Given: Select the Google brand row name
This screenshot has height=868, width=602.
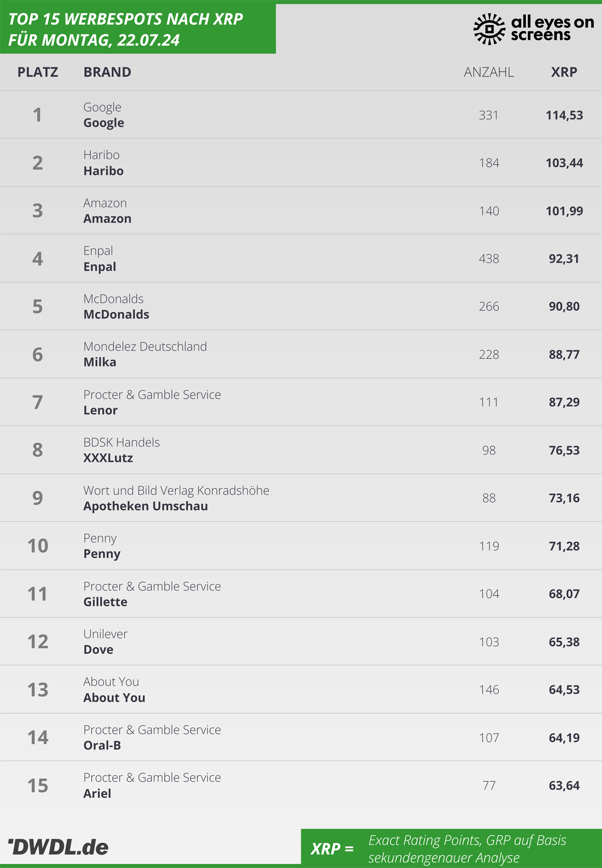Looking at the screenshot, I should (104, 123).
